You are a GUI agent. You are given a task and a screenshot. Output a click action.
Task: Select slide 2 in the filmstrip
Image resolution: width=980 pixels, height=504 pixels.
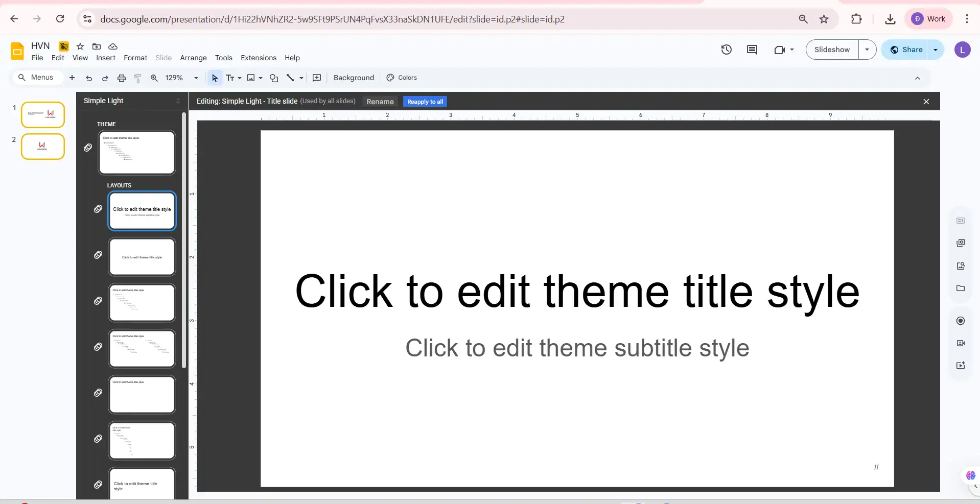tap(43, 147)
